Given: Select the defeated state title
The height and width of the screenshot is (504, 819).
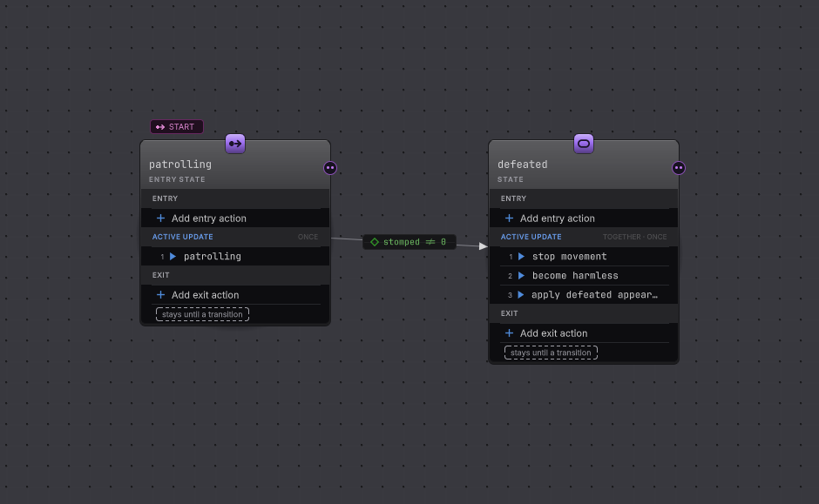Looking at the screenshot, I should (x=522, y=165).
